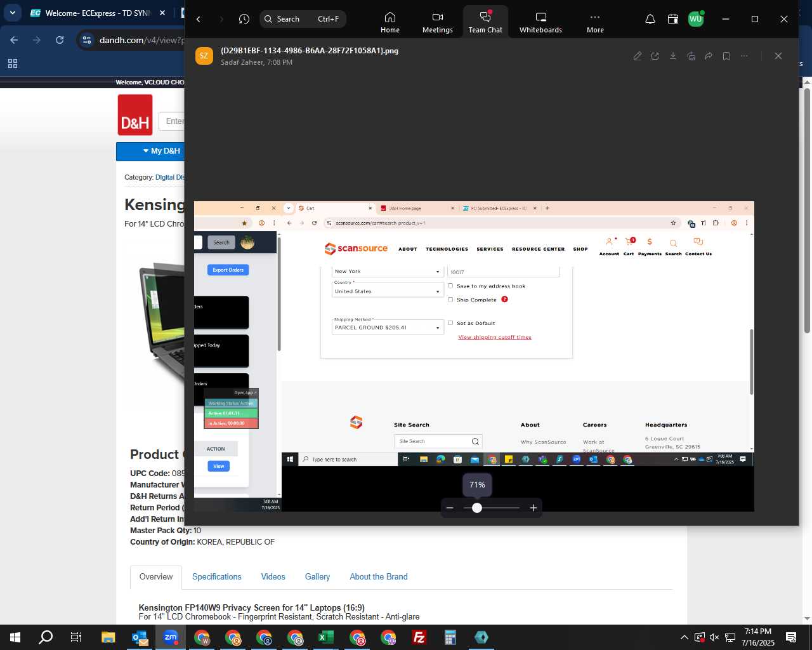Click the D&H logo
The image size is (812, 650).
[x=135, y=115]
